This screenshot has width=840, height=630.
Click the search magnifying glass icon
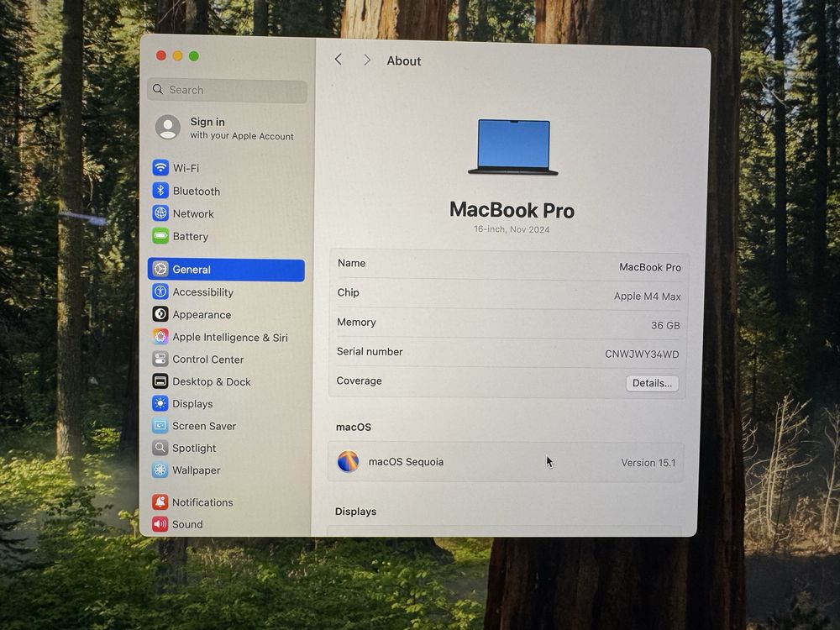pyautogui.click(x=158, y=89)
